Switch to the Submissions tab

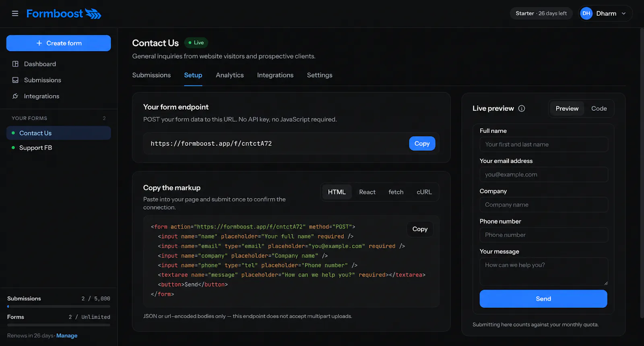[151, 75]
